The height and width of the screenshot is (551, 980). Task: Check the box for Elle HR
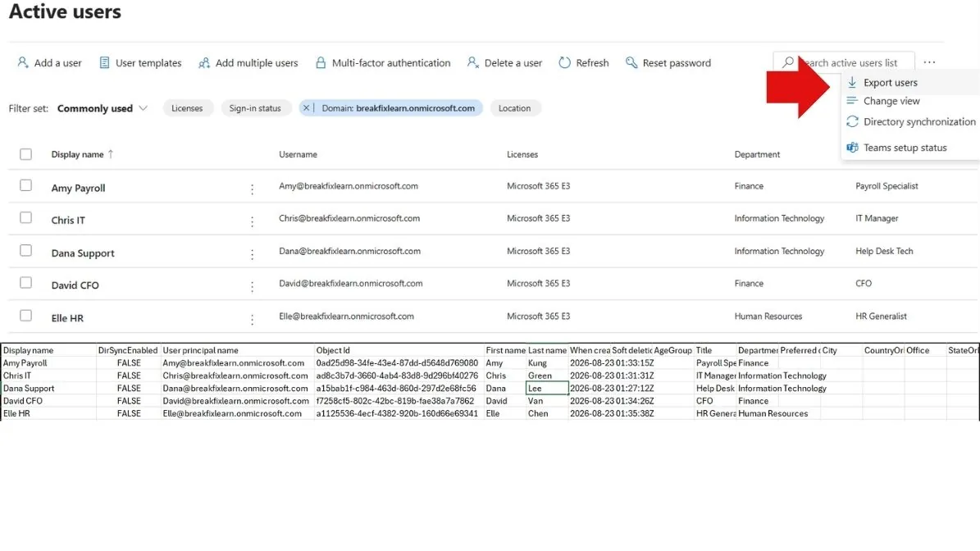pyautogui.click(x=25, y=316)
